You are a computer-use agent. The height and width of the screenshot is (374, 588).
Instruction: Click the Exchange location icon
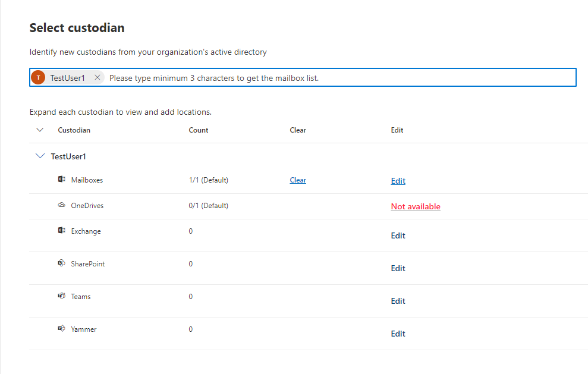61,231
